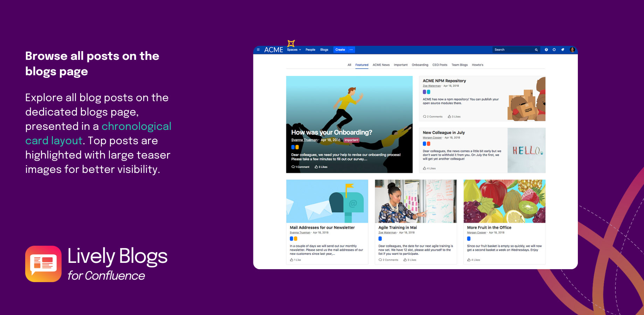Open the How was your Onboarding? post
644x315 pixels.
pyautogui.click(x=331, y=132)
